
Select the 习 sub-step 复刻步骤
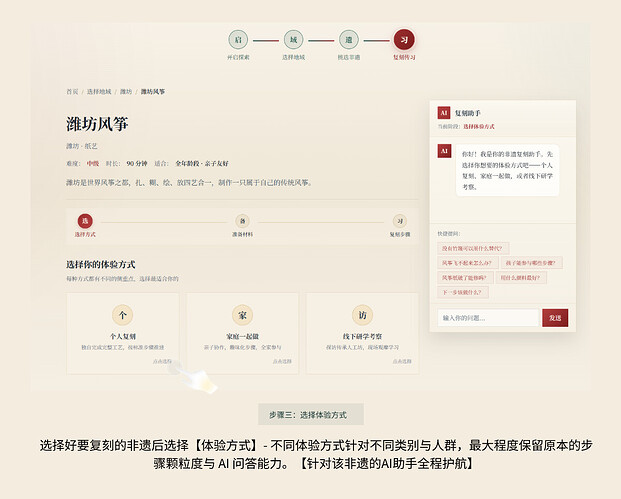[x=400, y=221]
